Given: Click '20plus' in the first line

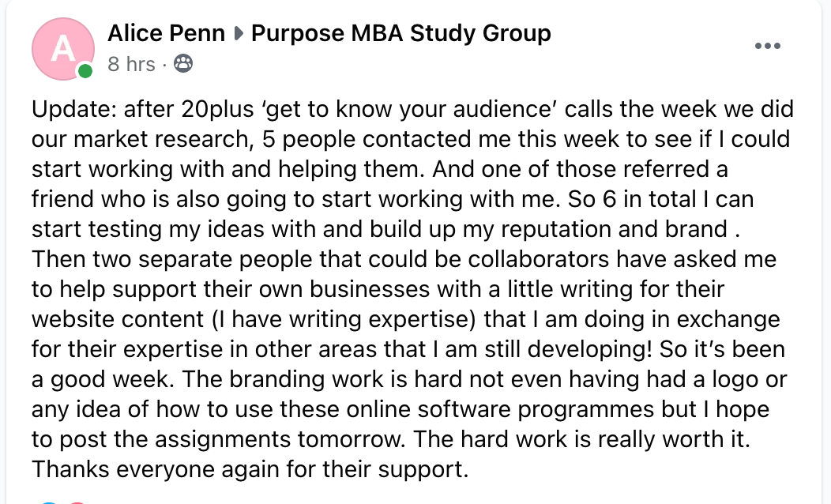Looking at the screenshot, I should (217, 109).
